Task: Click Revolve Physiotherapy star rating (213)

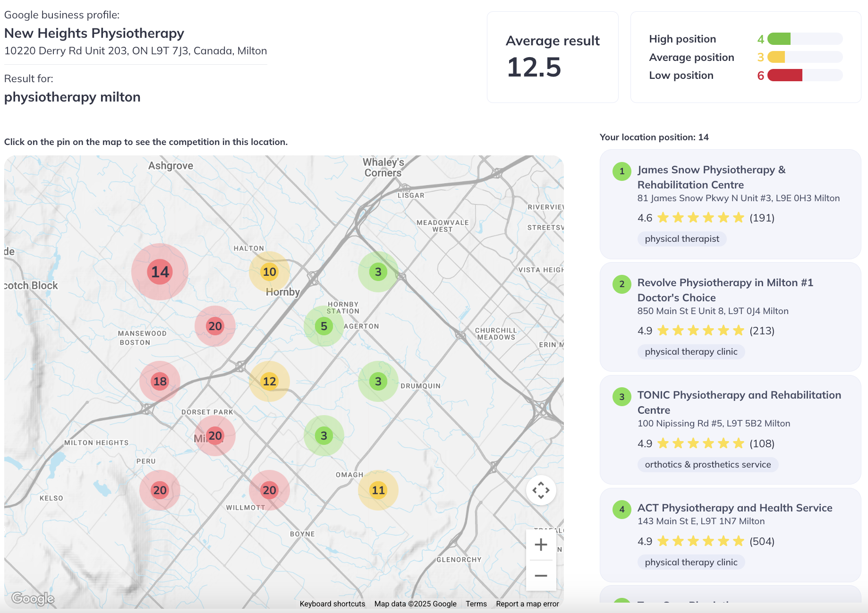Action: click(706, 331)
